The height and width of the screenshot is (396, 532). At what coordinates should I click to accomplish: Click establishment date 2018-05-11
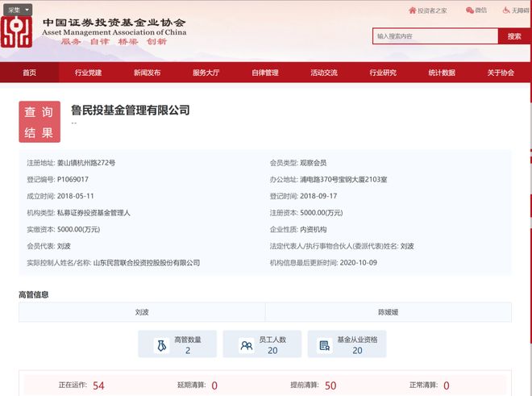coord(75,196)
